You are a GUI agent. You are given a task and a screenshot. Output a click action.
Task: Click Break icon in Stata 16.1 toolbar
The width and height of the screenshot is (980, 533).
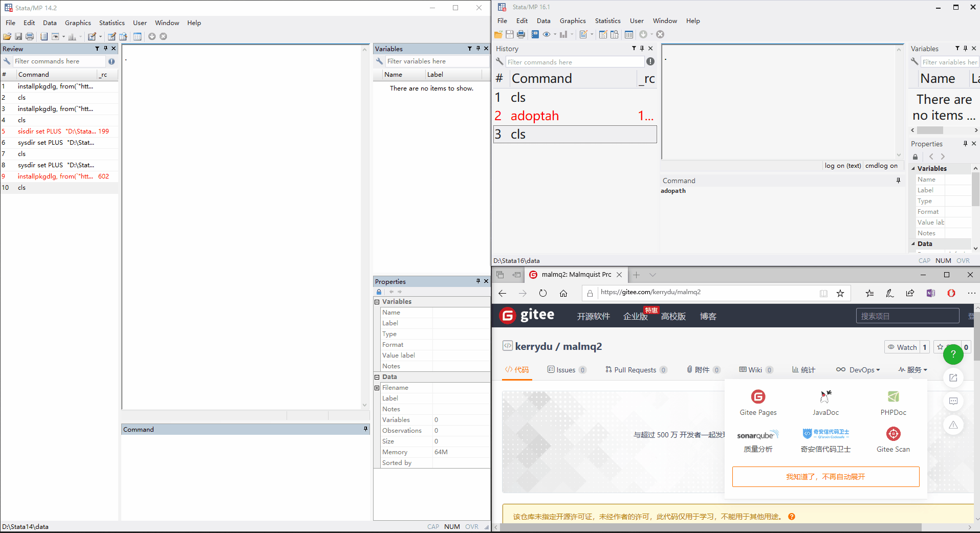coord(660,34)
